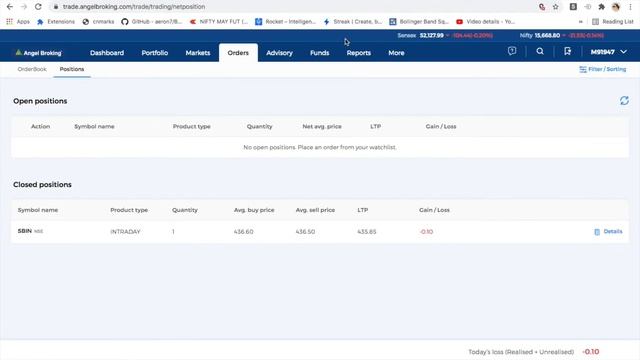640x360 pixels.
Task: Click Today's loss total -0.10 value
Action: 591,351
